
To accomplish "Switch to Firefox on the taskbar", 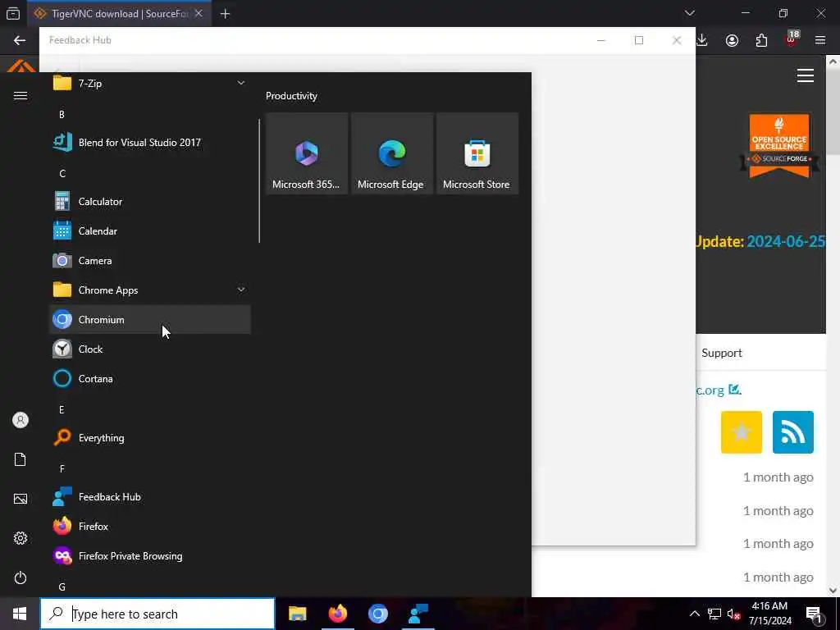I will click(337, 614).
